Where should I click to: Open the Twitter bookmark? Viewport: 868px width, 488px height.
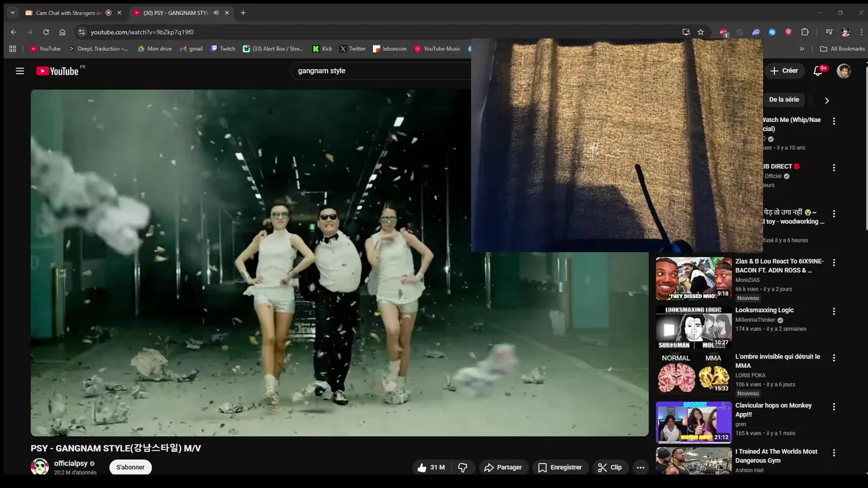pyautogui.click(x=353, y=49)
